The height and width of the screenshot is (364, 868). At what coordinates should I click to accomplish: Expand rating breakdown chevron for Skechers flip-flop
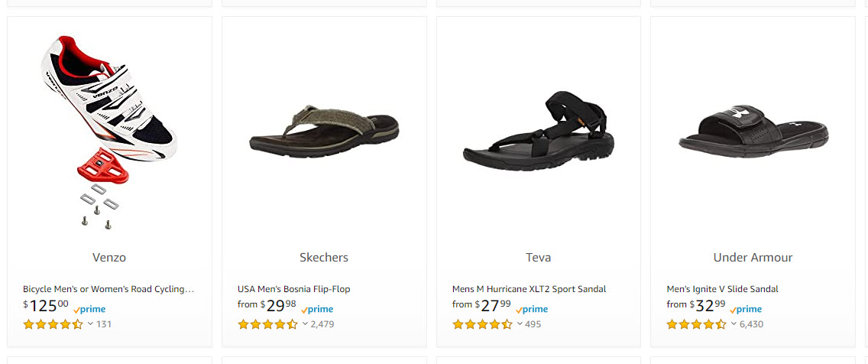tap(305, 323)
